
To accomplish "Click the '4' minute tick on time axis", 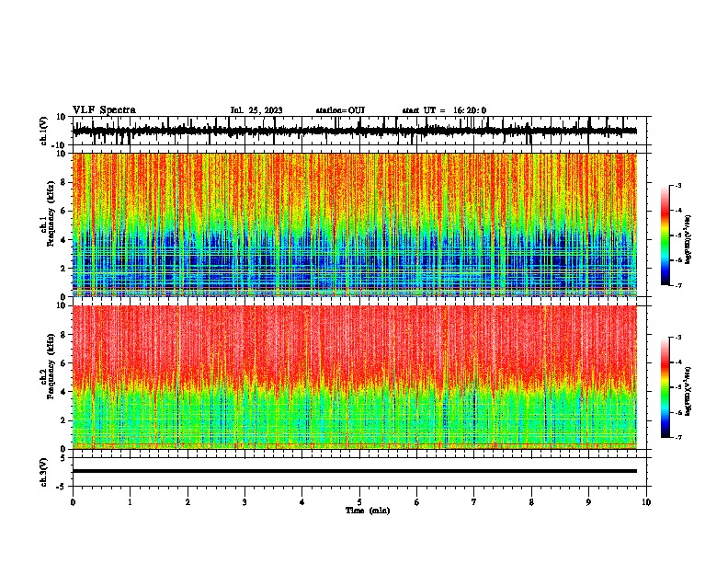I will point(302,502).
